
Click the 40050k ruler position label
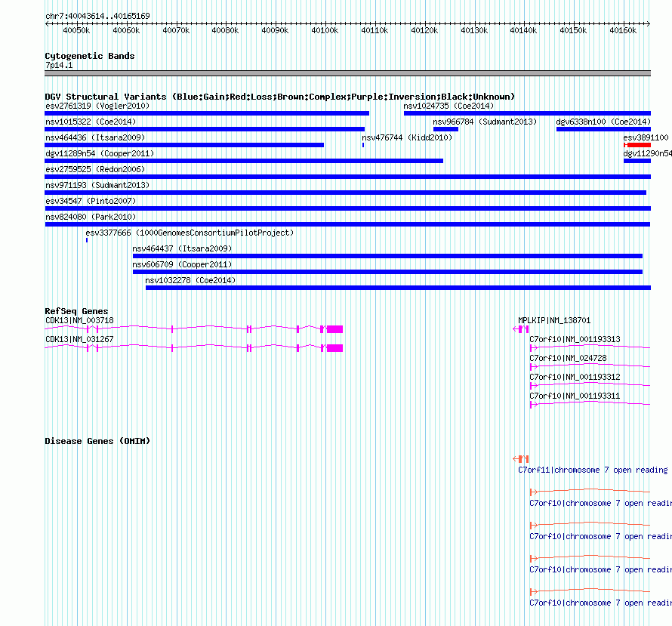tap(76, 30)
